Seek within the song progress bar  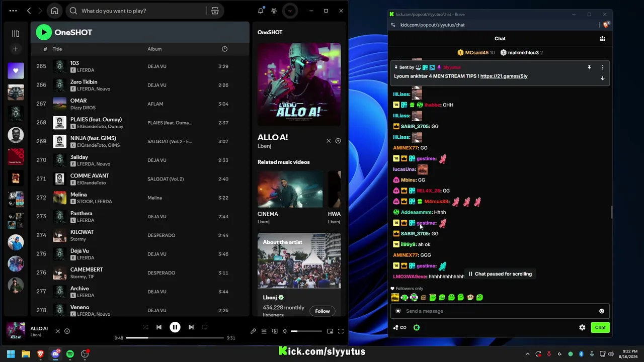(x=175, y=338)
